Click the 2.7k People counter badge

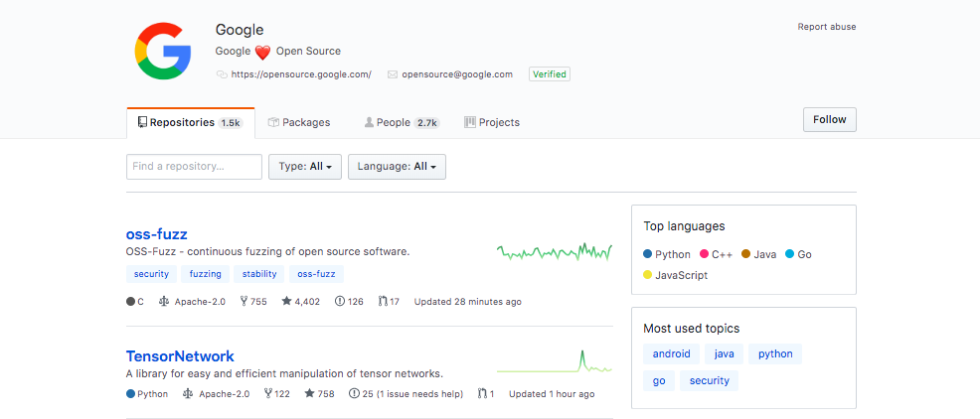pyautogui.click(x=426, y=123)
